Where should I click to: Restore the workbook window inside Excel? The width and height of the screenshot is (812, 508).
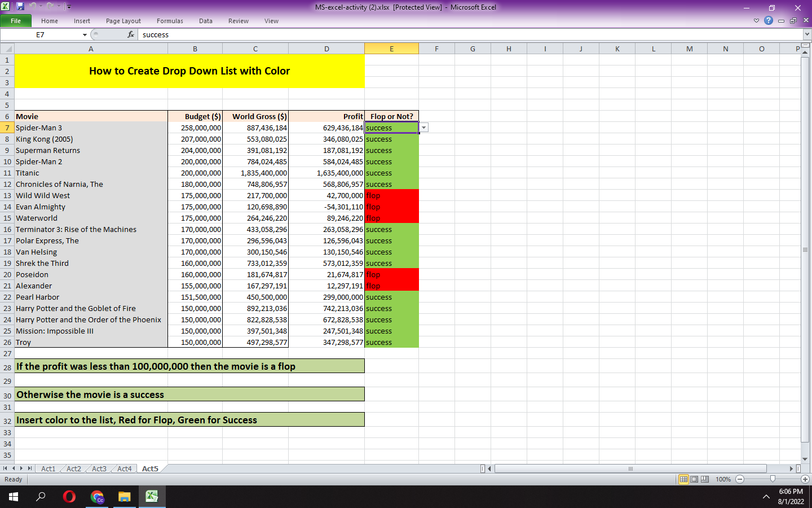pyautogui.click(x=793, y=21)
